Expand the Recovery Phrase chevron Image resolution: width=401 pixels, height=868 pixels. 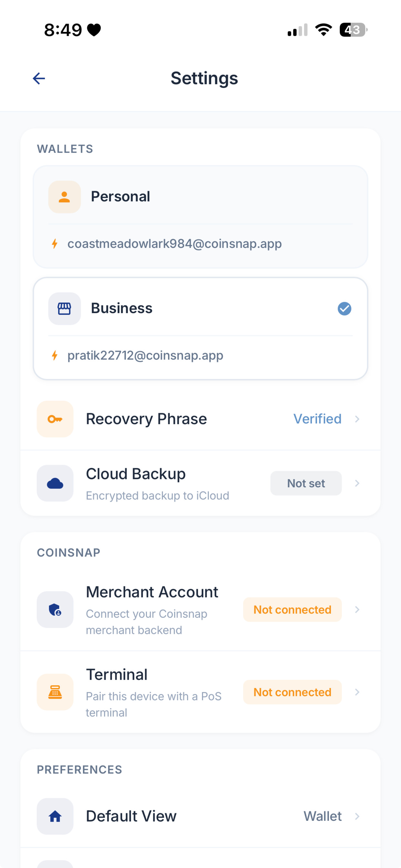click(x=357, y=419)
